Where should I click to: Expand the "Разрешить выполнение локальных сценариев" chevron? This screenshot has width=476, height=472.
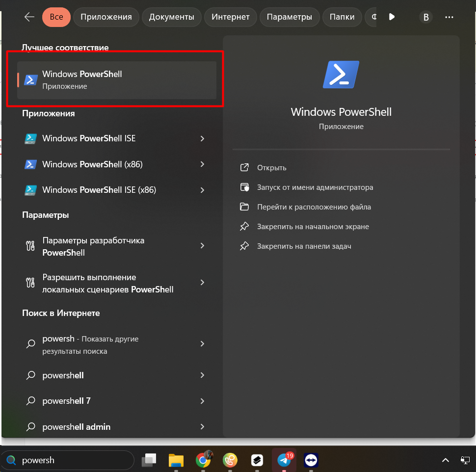pos(202,282)
